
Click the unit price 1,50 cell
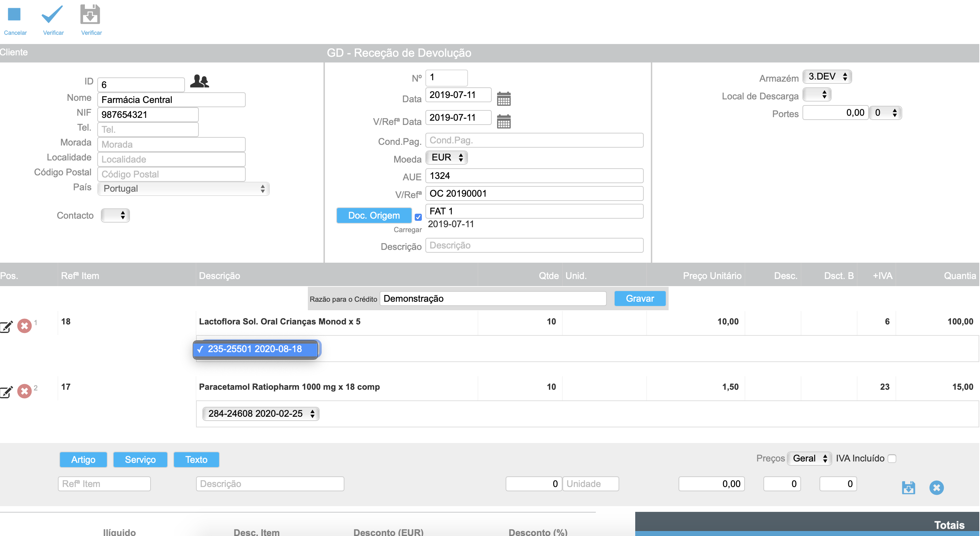click(x=730, y=387)
